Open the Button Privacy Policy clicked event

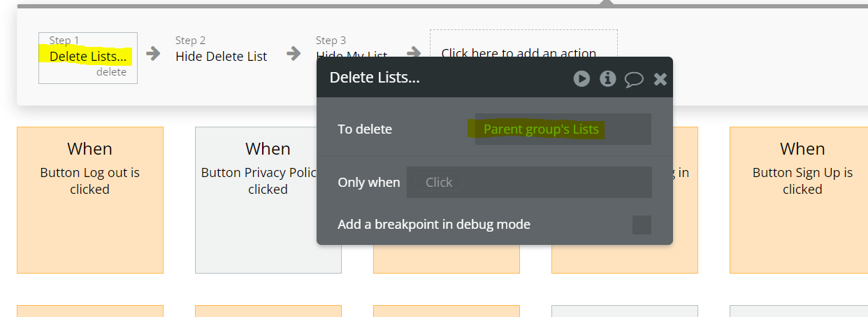(268, 200)
